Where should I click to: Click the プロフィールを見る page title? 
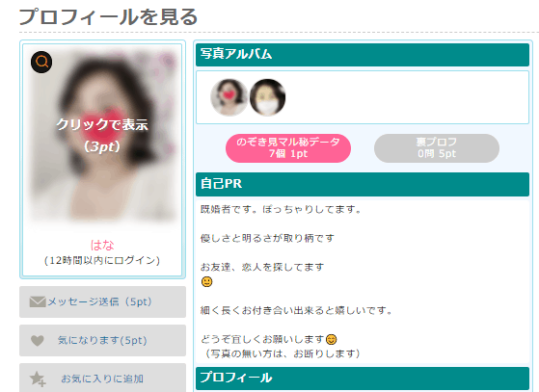pos(108,16)
